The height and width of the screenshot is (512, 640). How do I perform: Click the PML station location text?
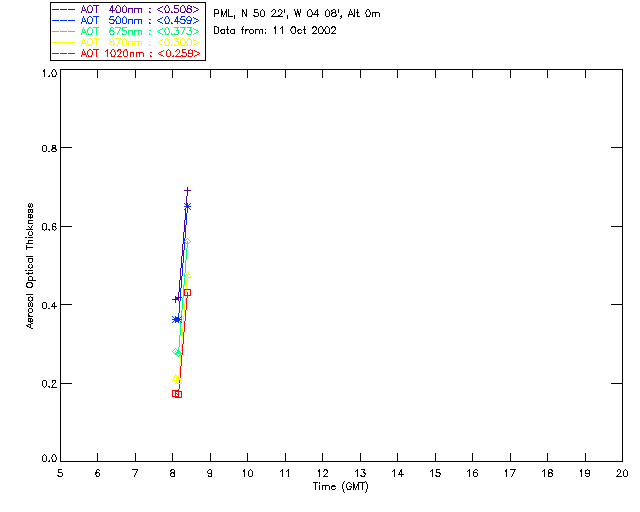coord(297,14)
